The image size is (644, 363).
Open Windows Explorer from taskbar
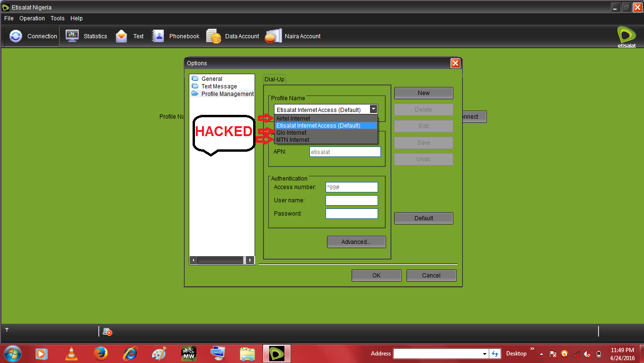(x=247, y=354)
